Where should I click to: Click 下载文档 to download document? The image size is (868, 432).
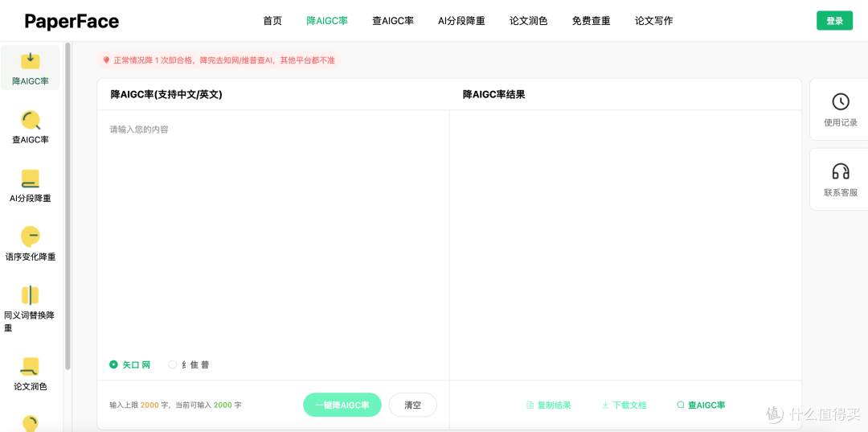pos(624,405)
